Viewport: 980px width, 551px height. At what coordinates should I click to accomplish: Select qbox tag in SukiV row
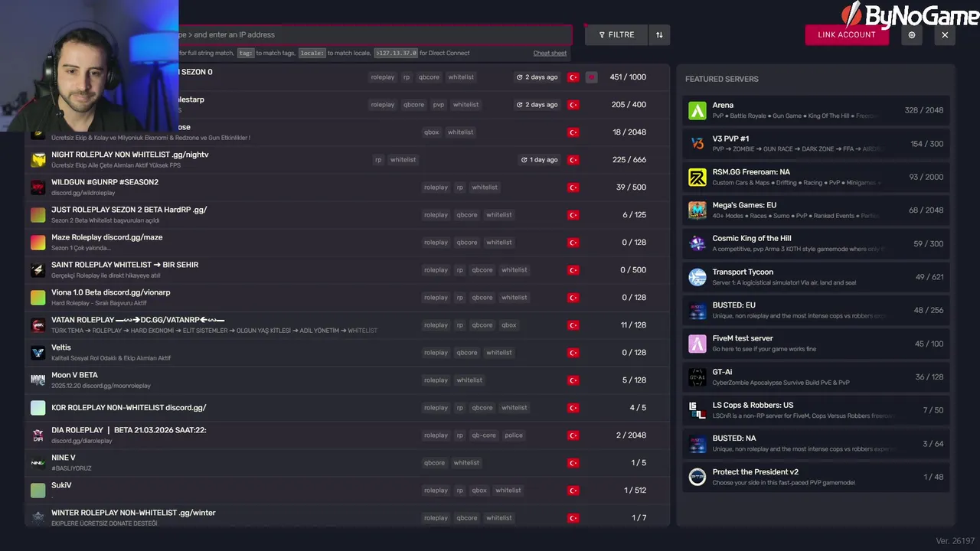click(x=479, y=491)
